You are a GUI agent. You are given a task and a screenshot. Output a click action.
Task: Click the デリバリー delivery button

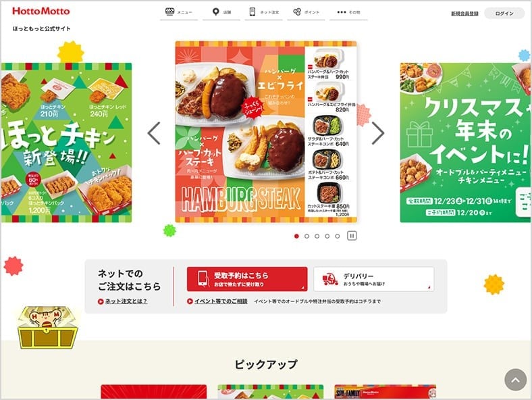pyautogui.click(x=374, y=279)
